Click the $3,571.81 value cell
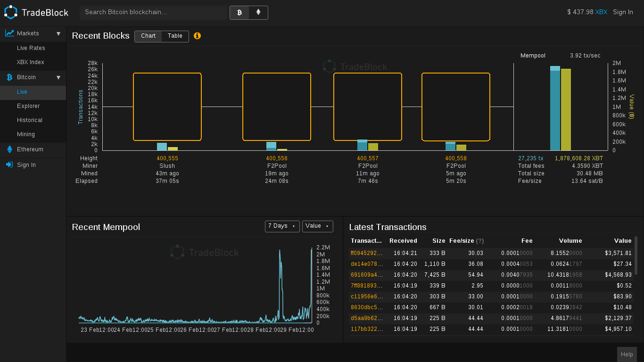This screenshot has width=644, height=362. point(618,254)
